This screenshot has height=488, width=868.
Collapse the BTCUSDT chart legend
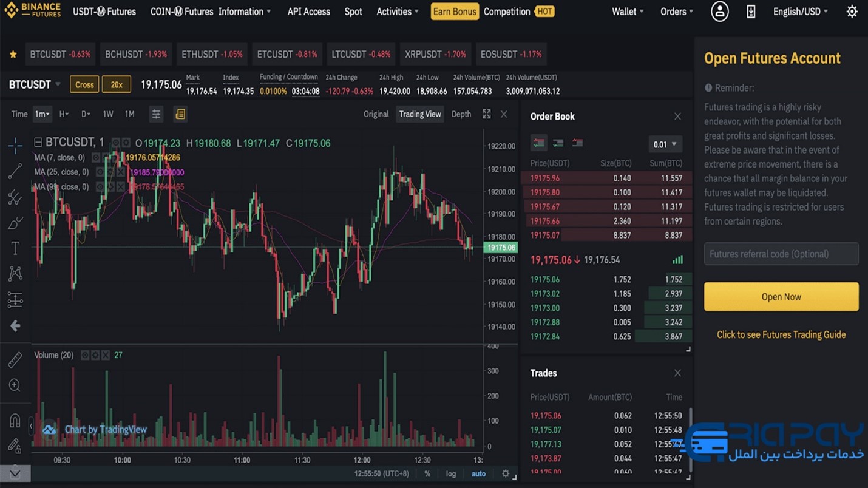pyautogui.click(x=38, y=143)
